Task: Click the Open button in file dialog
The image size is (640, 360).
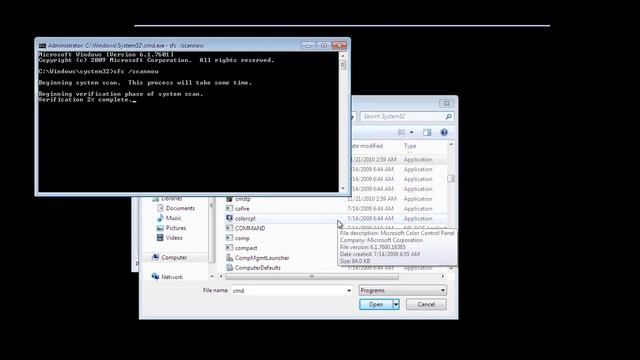Action: click(x=376, y=304)
